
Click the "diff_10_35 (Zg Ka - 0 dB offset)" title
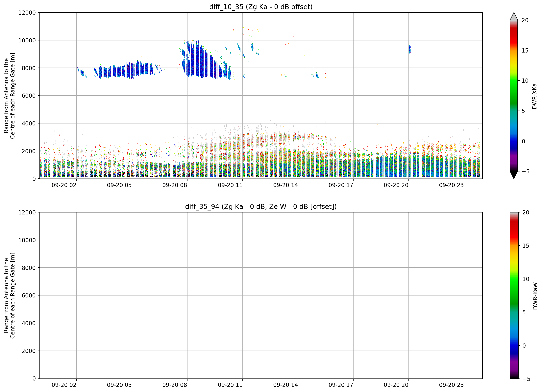pos(261,7)
